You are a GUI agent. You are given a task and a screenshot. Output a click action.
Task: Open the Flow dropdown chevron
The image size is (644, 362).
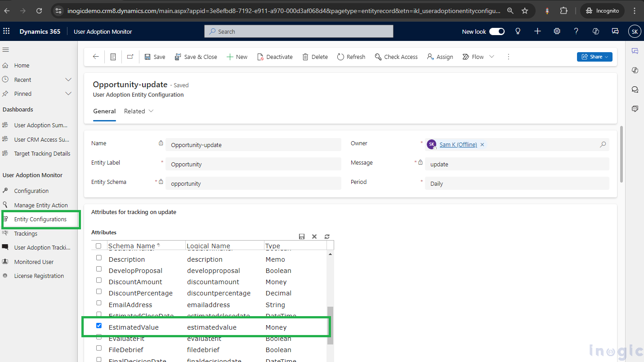(x=492, y=57)
